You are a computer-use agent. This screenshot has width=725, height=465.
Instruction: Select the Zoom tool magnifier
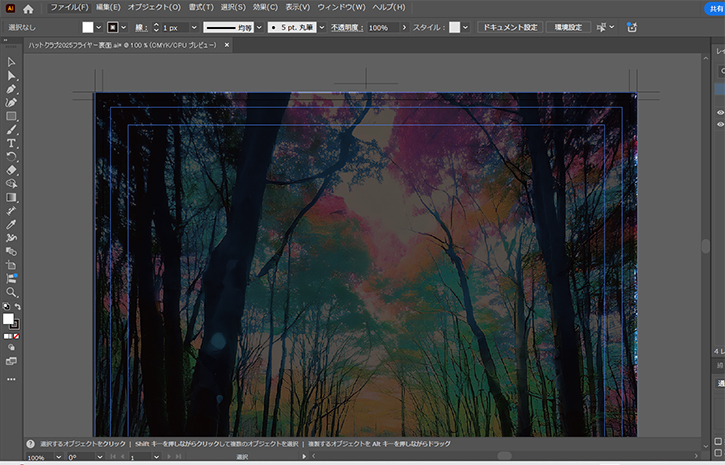(x=11, y=291)
